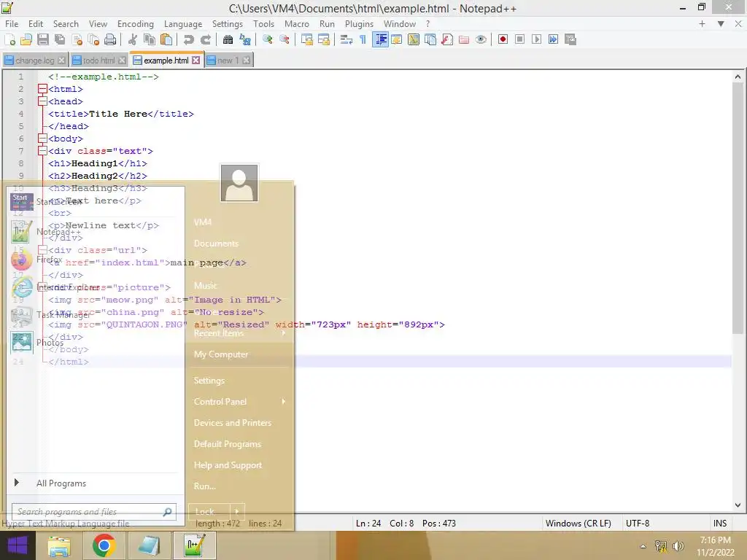Open Find with the binoculars icon

(228, 39)
